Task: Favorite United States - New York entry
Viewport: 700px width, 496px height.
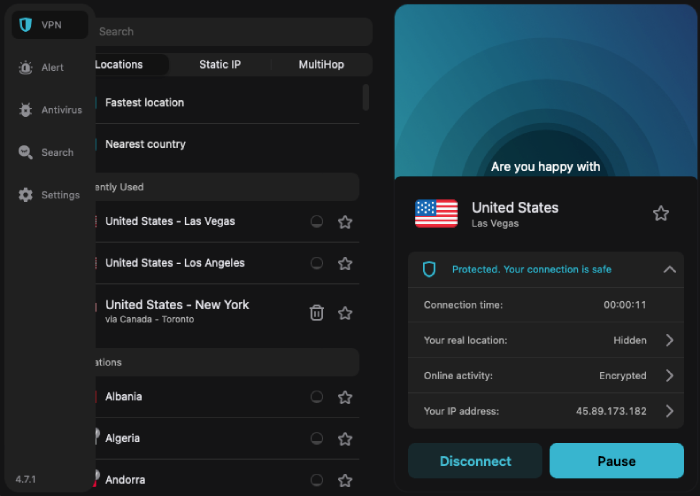Action: pos(345,313)
